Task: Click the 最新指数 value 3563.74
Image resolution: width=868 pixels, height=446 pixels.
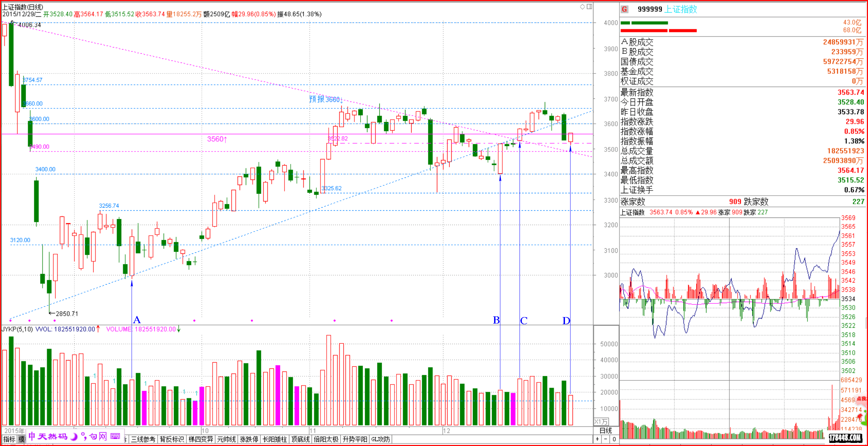Action: pyautogui.click(x=851, y=92)
